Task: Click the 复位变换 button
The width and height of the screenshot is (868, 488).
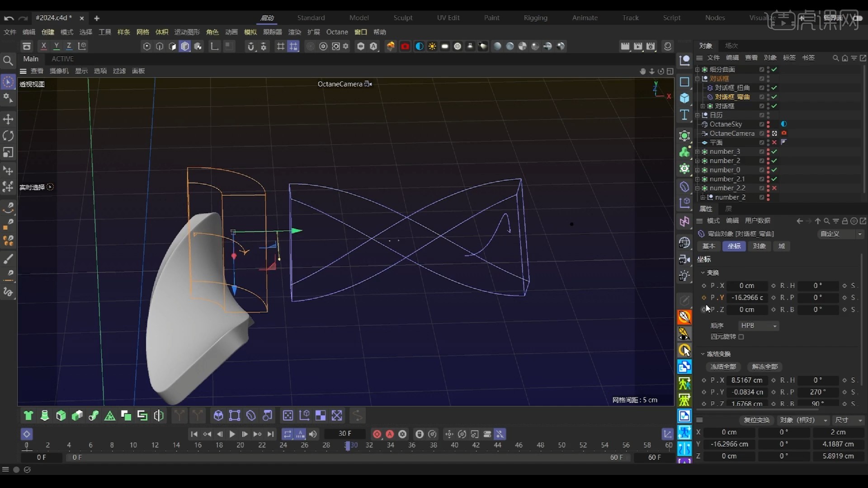Action: click(756, 420)
